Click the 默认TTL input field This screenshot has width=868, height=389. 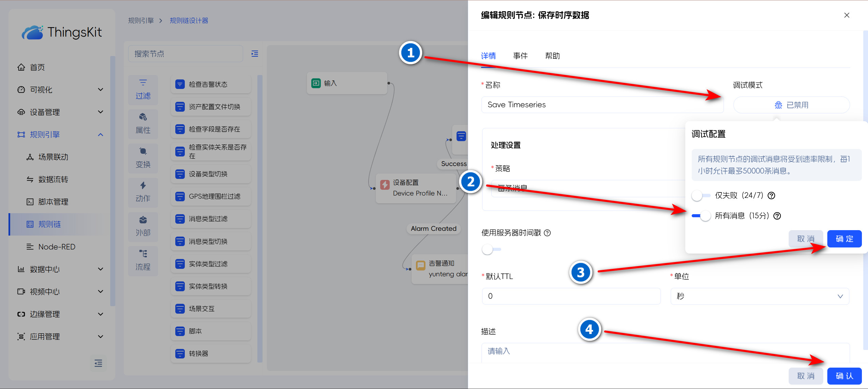click(x=571, y=296)
